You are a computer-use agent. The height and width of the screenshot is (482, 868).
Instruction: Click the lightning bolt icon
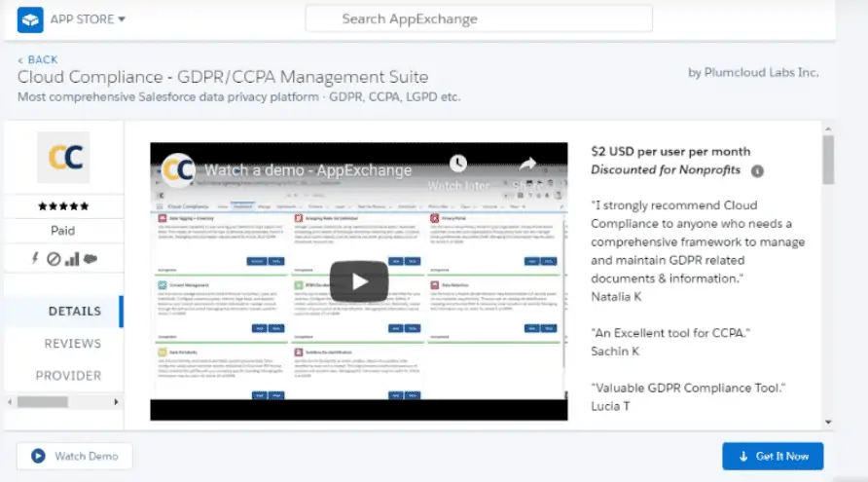click(35, 258)
